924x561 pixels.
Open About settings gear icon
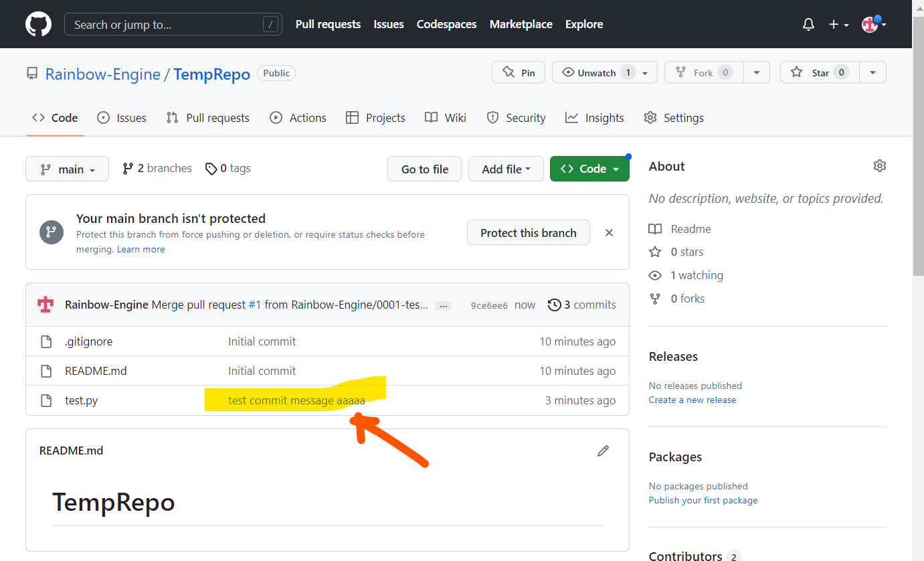point(880,165)
